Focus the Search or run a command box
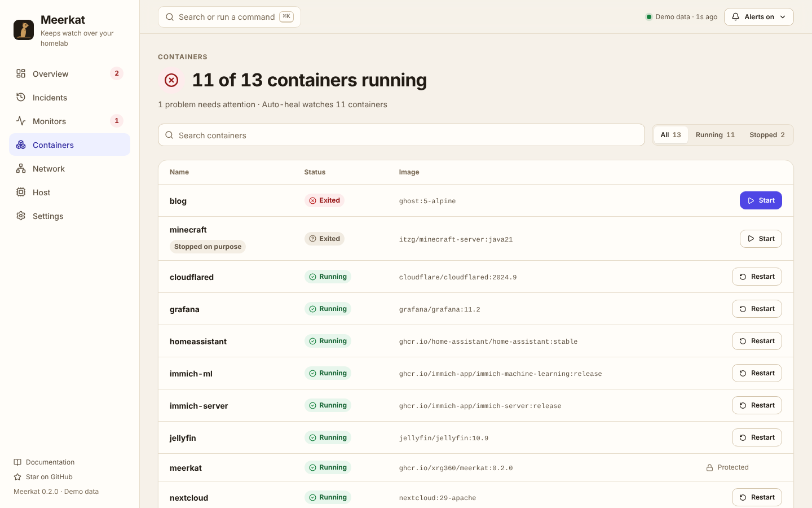812x508 pixels. [x=230, y=17]
